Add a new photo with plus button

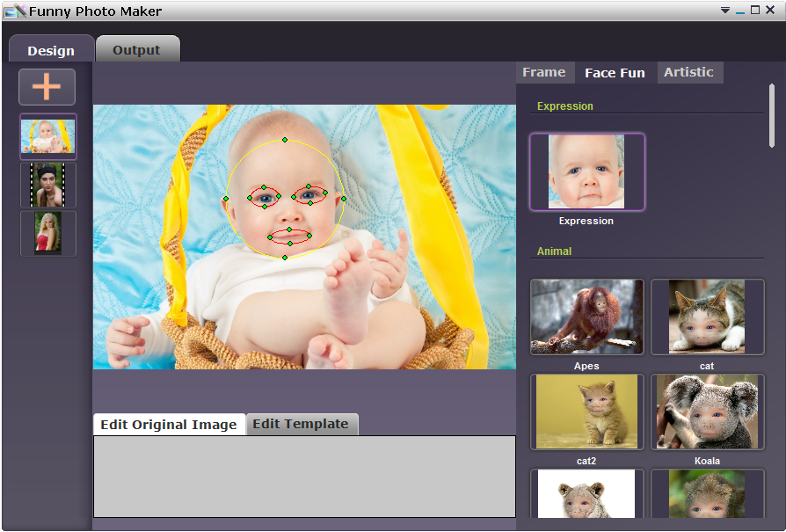47,87
